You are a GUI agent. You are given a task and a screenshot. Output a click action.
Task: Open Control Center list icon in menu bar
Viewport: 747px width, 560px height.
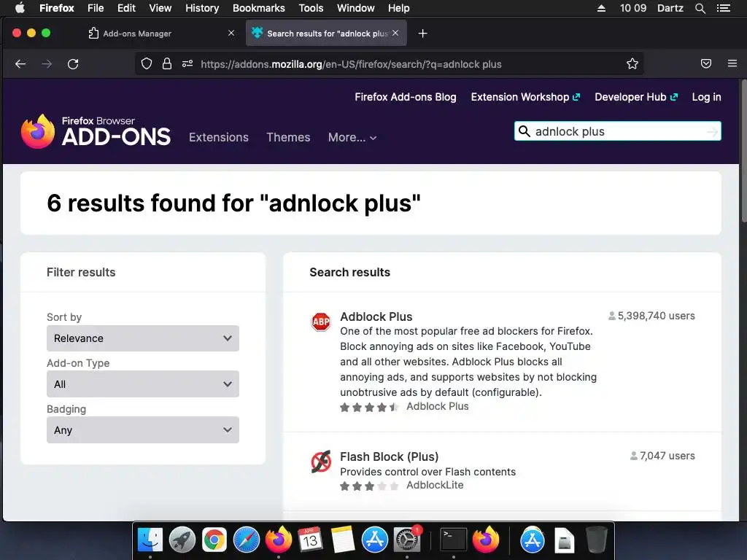(x=724, y=8)
